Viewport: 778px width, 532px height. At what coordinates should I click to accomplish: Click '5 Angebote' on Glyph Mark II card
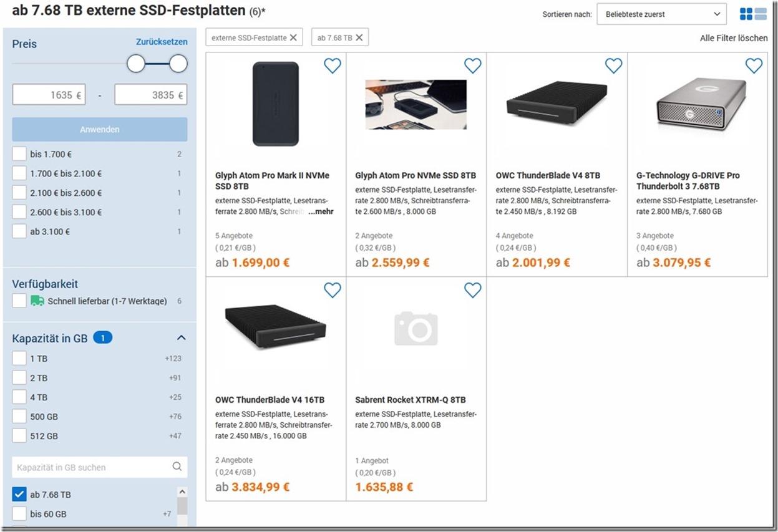pos(234,236)
